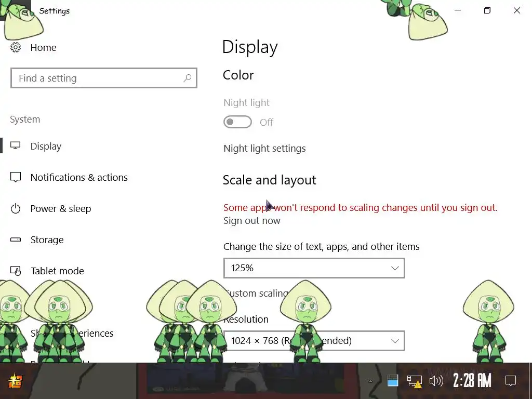The height and width of the screenshot is (399, 532).
Task: Click the Display page title
Action: (x=250, y=47)
